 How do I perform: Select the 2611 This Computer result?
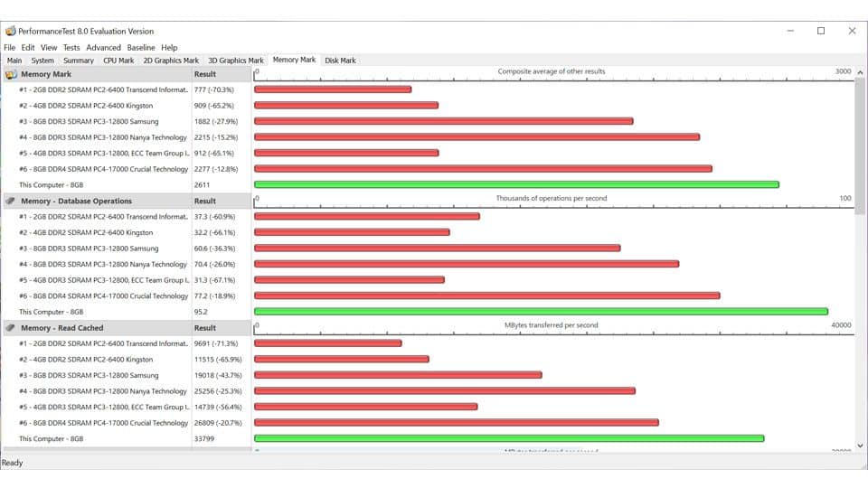click(202, 184)
